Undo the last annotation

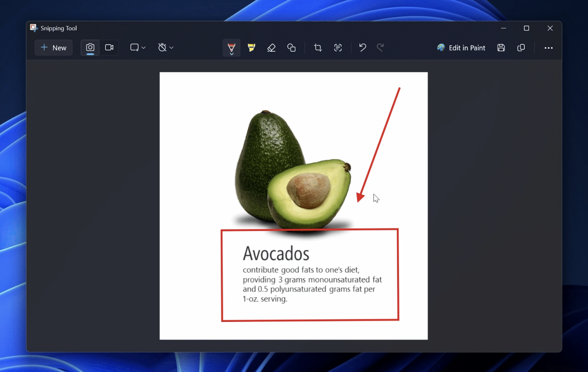tap(362, 47)
